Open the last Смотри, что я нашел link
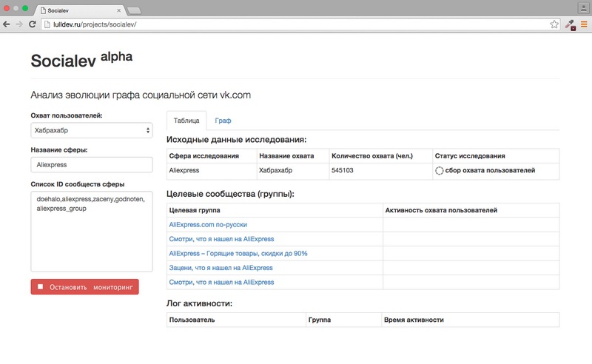The height and width of the screenshot is (364, 592). point(221,282)
